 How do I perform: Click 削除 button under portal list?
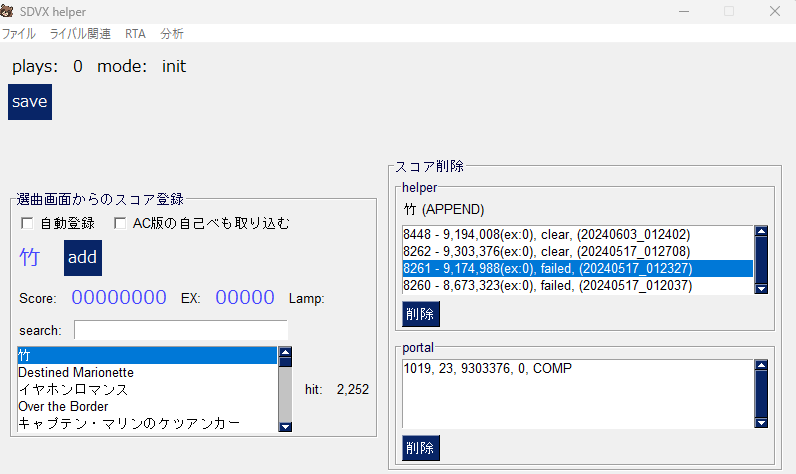pyautogui.click(x=420, y=448)
